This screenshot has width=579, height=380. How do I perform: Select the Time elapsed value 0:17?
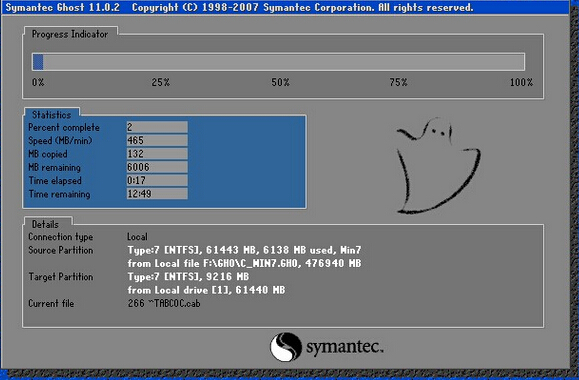(x=157, y=180)
